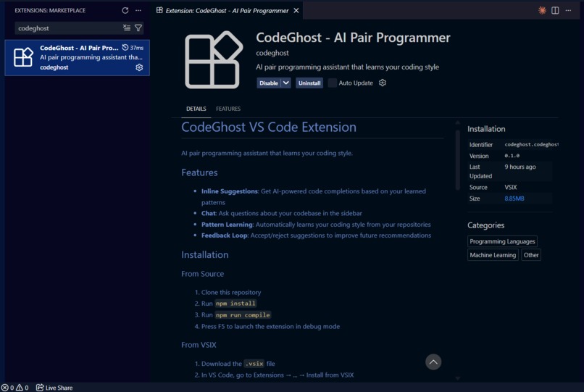Start Live Share from status bar
This screenshot has height=392, width=584.
[x=54, y=388]
